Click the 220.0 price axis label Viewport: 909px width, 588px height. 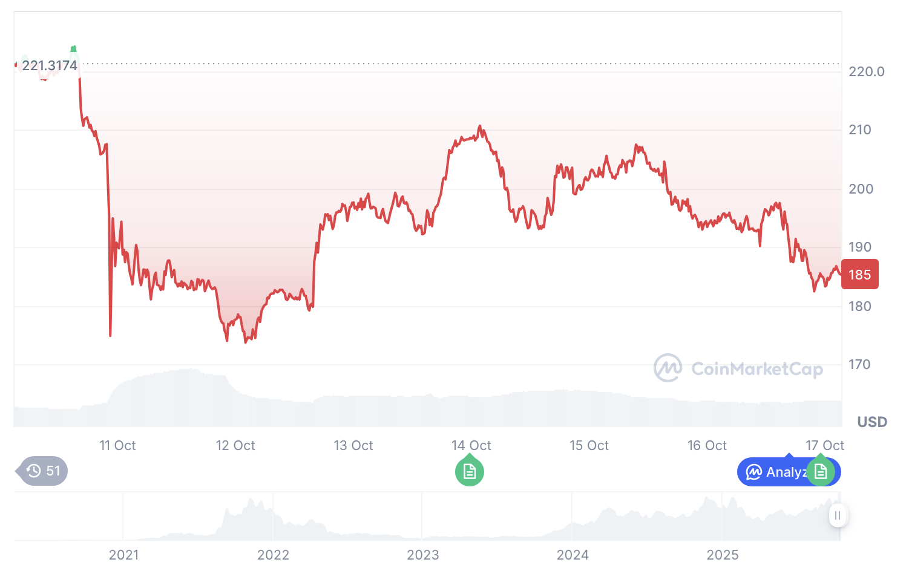click(867, 72)
